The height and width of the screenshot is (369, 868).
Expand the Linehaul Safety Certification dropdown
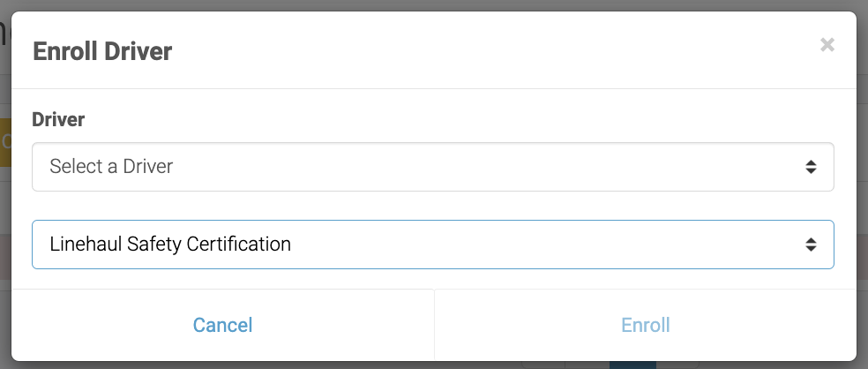click(432, 245)
